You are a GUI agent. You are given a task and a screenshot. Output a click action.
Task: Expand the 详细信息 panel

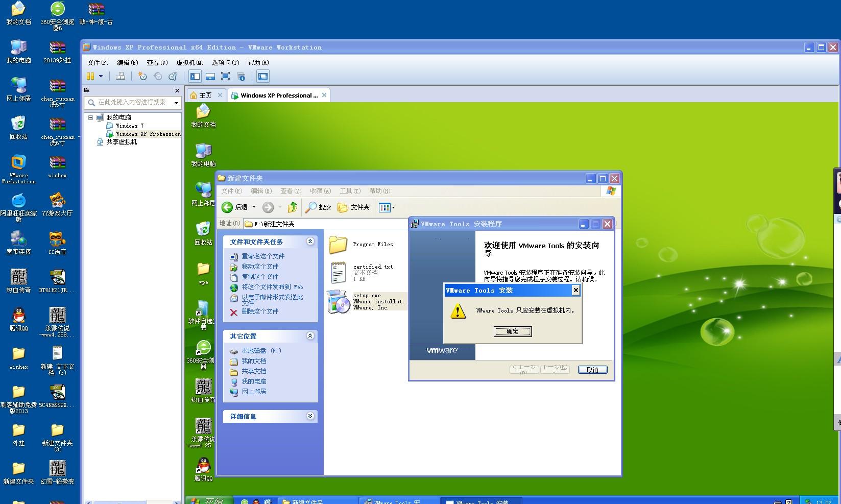click(x=310, y=416)
